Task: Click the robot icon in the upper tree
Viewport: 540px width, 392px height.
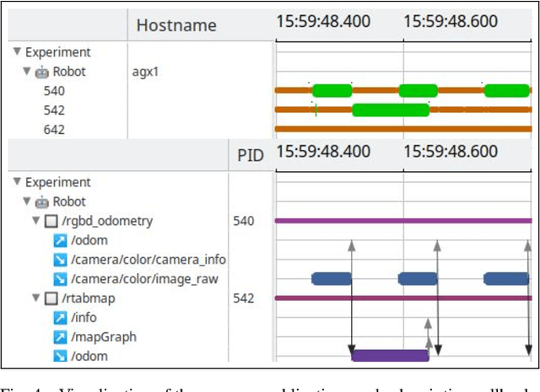Action: click(x=40, y=72)
